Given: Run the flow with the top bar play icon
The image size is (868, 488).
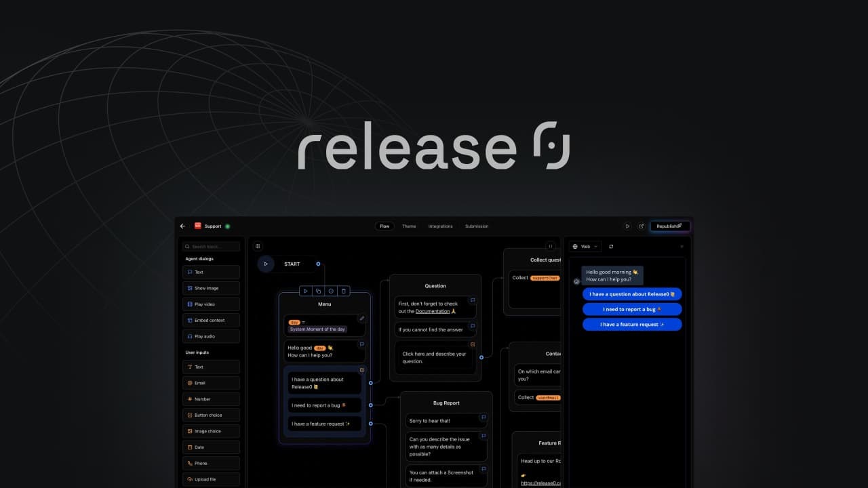Looking at the screenshot, I should coord(627,226).
